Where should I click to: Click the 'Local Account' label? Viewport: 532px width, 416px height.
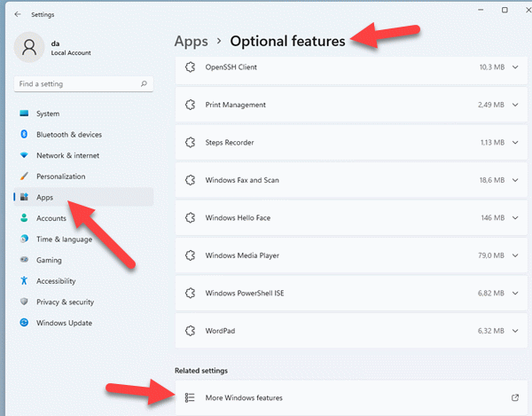[71, 53]
